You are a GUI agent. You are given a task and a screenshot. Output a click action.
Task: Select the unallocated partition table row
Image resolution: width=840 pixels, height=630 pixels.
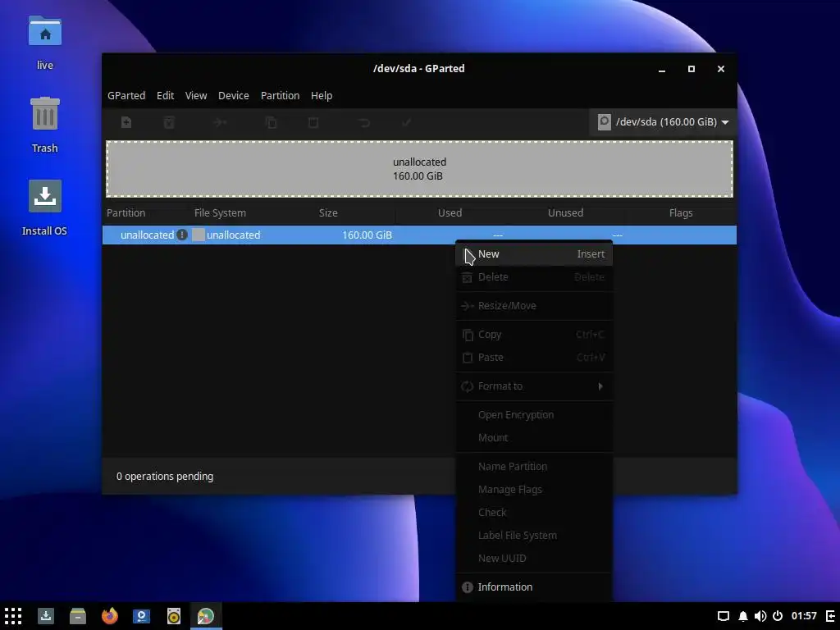point(419,235)
